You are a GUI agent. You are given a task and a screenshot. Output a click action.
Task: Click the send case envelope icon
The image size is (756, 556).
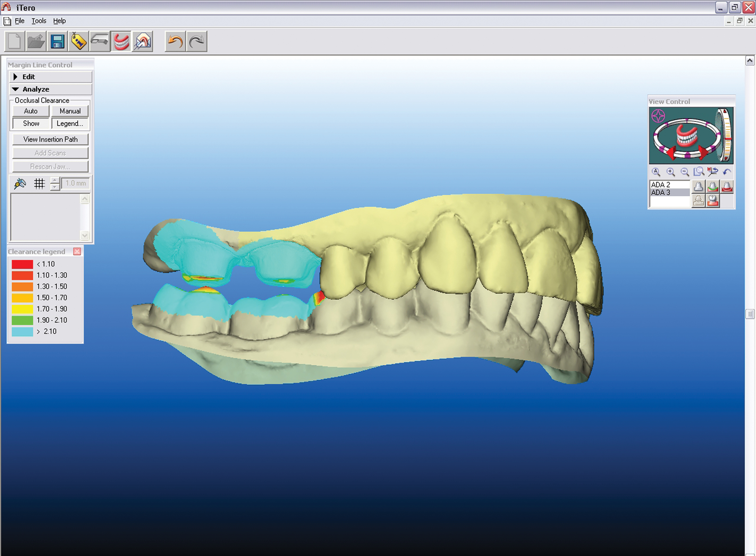143,42
